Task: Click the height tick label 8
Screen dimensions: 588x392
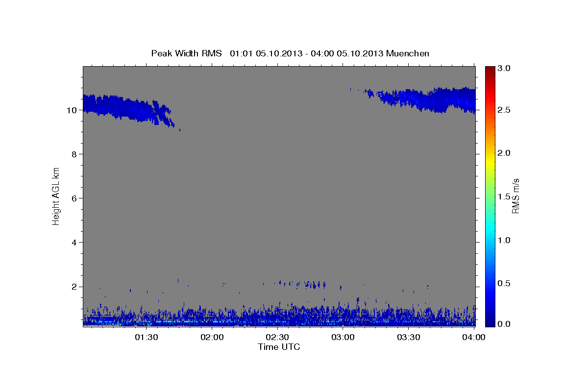Action: click(x=74, y=154)
